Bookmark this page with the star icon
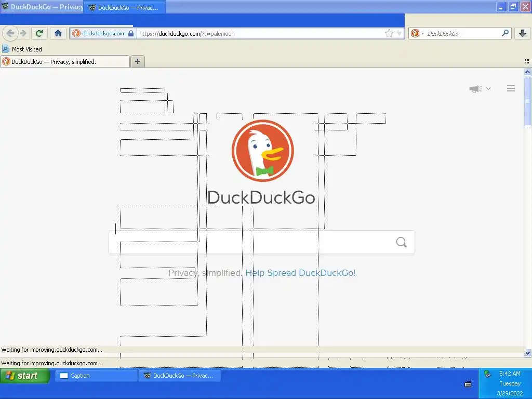This screenshot has width=532, height=399. pos(389,33)
